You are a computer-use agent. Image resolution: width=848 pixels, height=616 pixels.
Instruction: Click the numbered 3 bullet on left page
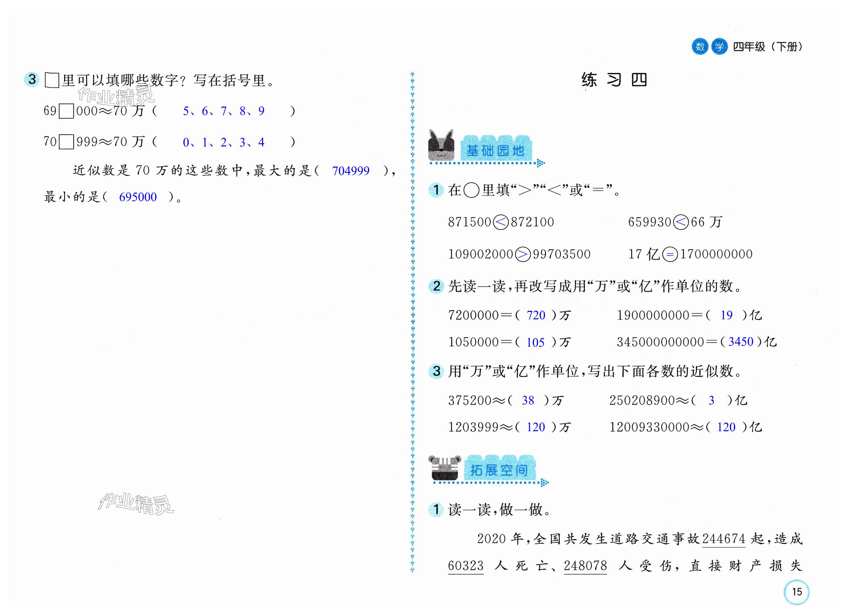coord(32,79)
